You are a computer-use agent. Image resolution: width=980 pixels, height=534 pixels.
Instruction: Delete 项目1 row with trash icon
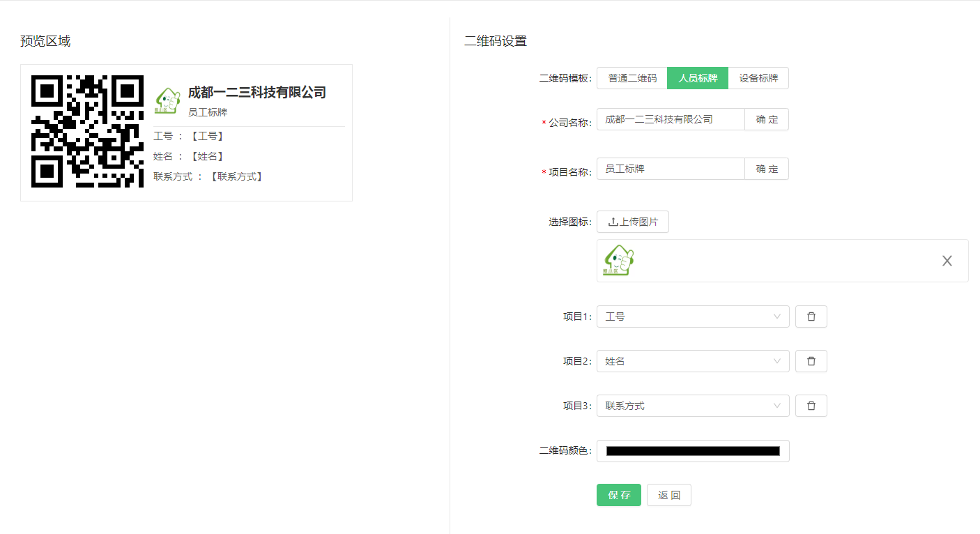(811, 316)
